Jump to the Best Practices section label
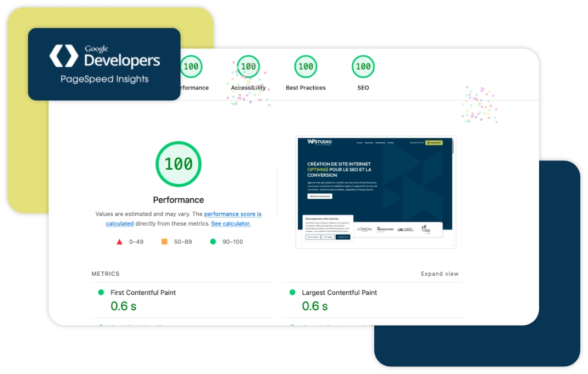Viewport: 588px width, 374px height. (x=306, y=88)
